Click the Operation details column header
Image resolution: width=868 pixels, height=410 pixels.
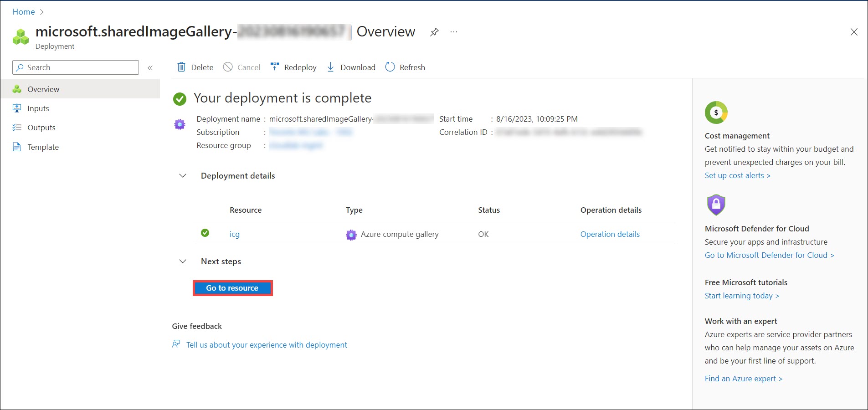(611, 210)
